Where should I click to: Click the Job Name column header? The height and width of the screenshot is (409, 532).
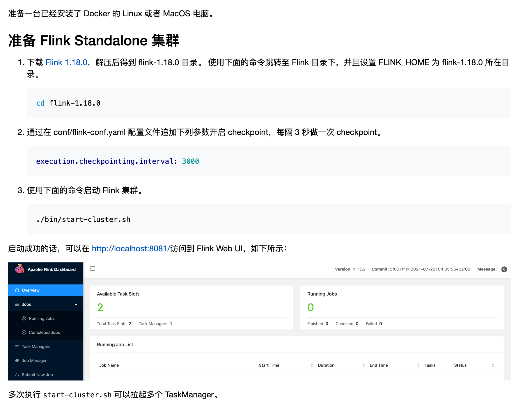[x=109, y=365]
